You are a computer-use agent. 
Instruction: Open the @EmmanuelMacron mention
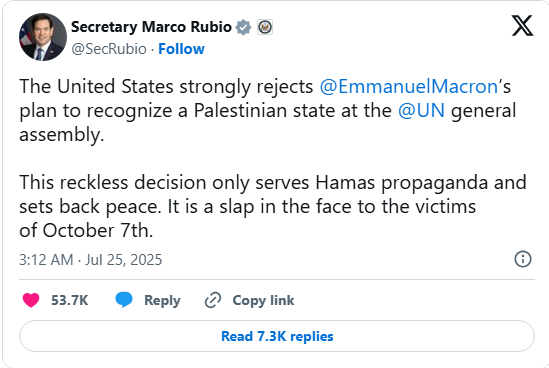click(409, 86)
